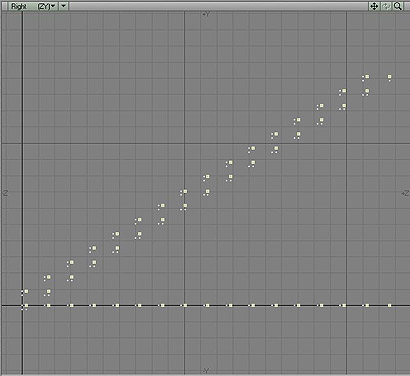Activate the magnifier zoom view icon
This screenshot has width=410, height=376.
click(398, 6)
